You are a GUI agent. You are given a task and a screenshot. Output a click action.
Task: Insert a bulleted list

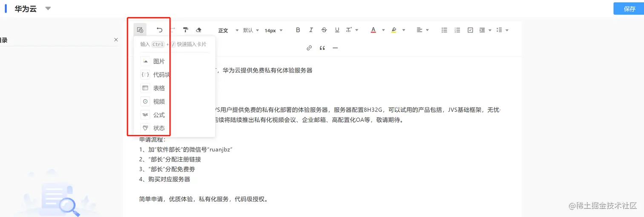point(444,30)
